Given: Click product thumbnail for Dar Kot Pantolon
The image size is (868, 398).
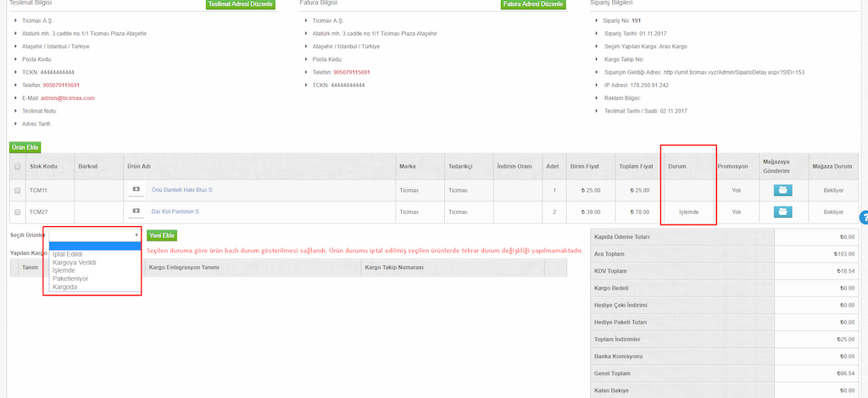Looking at the screenshot, I should (x=136, y=212).
